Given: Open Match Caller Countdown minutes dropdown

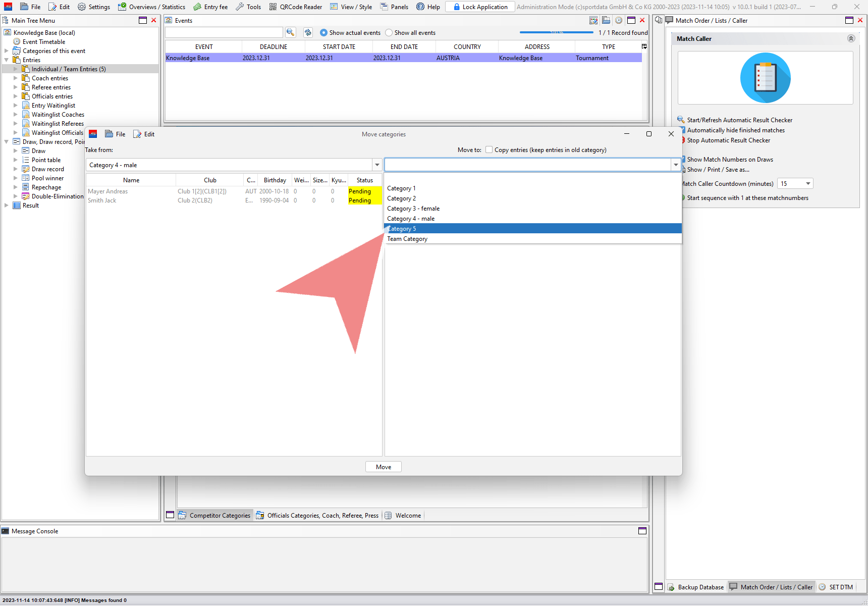Looking at the screenshot, I should [808, 184].
